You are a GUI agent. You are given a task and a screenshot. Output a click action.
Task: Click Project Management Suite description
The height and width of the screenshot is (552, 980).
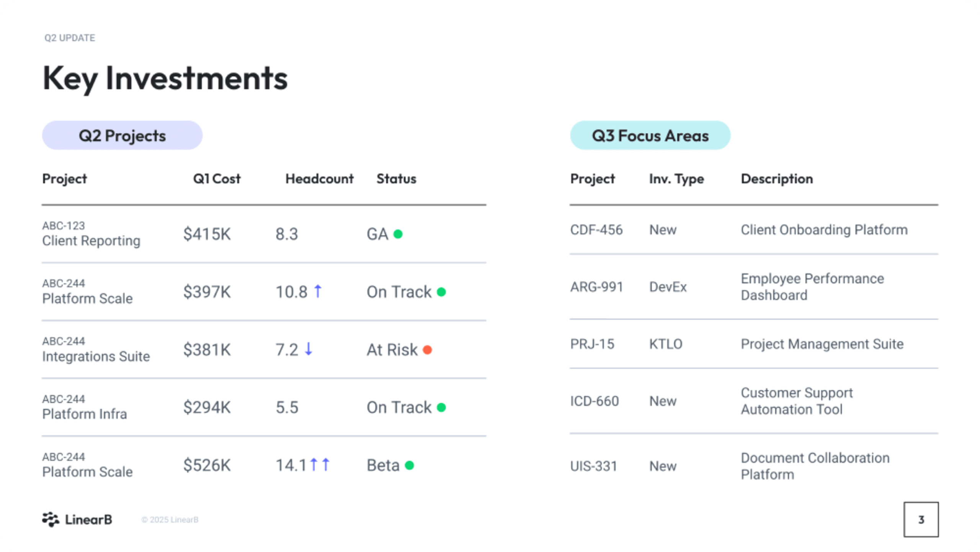[x=822, y=344]
